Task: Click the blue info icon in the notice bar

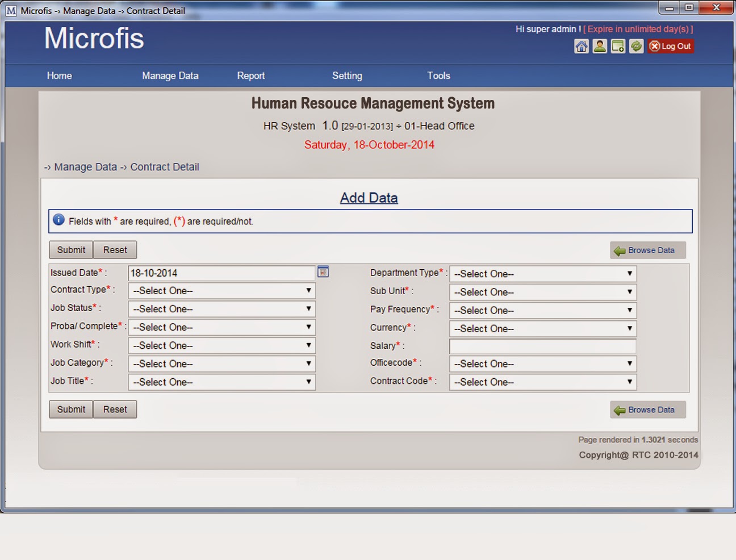Action: point(58,219)
